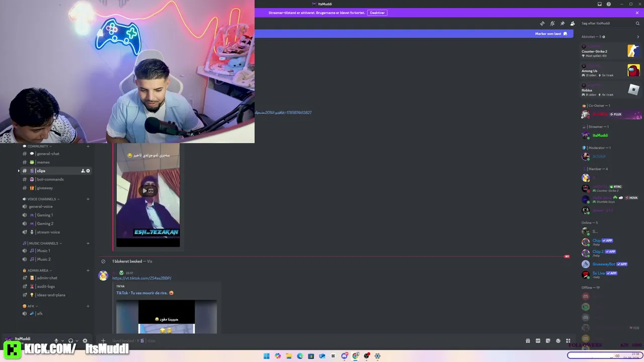
Task: Open the Threads icon in channel header
Action: 542,24
